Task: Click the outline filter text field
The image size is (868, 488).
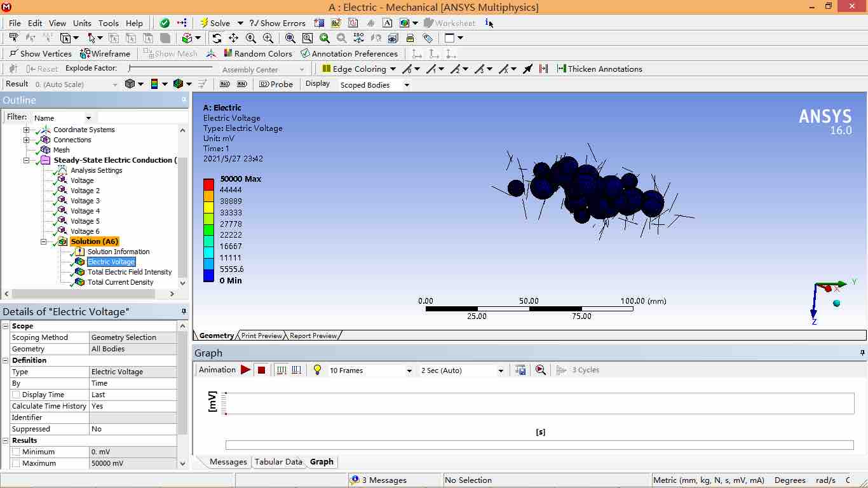Action: pos(142,118)
